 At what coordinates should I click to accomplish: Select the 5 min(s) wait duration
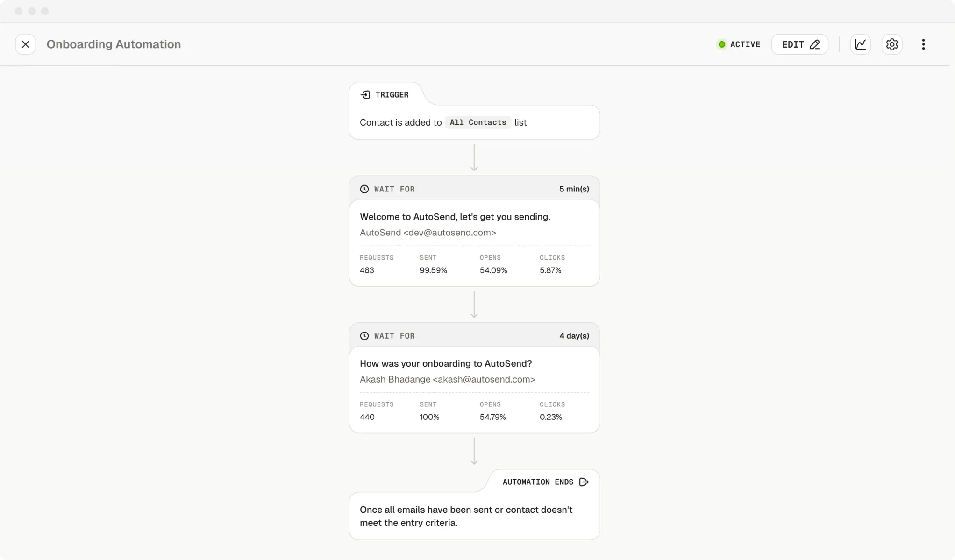coord(574,189)
